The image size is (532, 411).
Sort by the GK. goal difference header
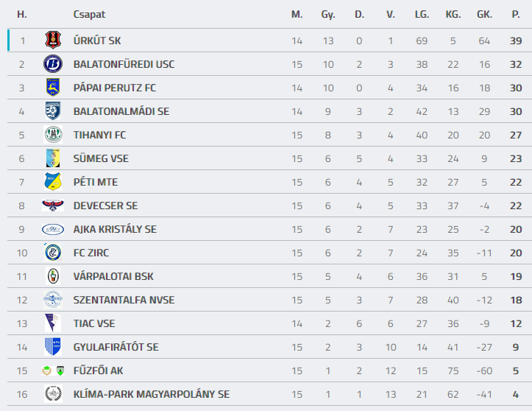point(484,14)
